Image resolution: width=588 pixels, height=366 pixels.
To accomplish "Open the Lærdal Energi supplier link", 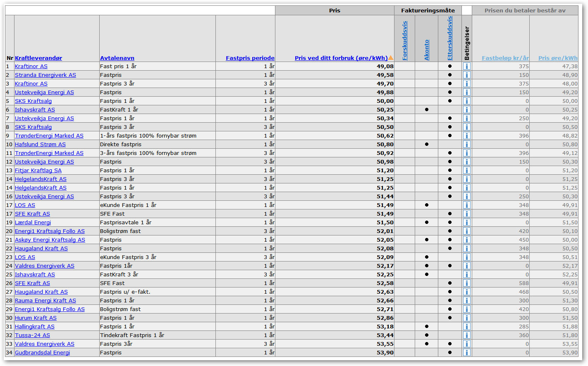I will pos(33,222).
